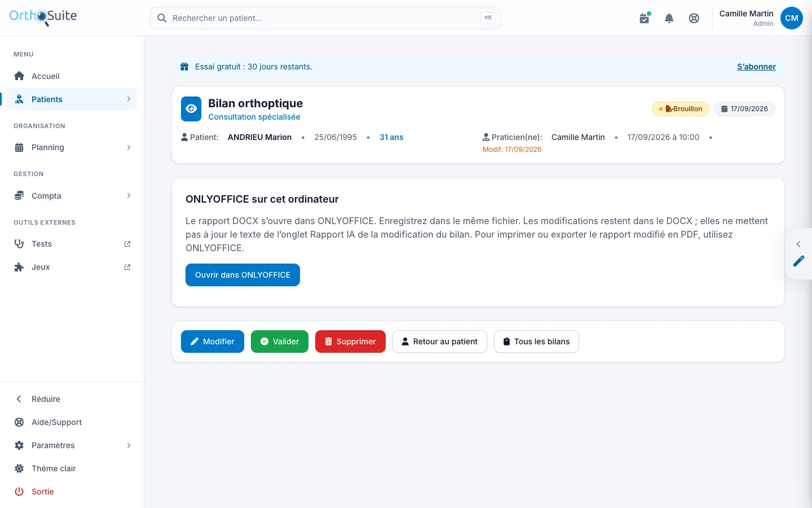This screenshot has height=508, width=812.
Task: Validate the bilan with Valider
Action: coord(280,341)
